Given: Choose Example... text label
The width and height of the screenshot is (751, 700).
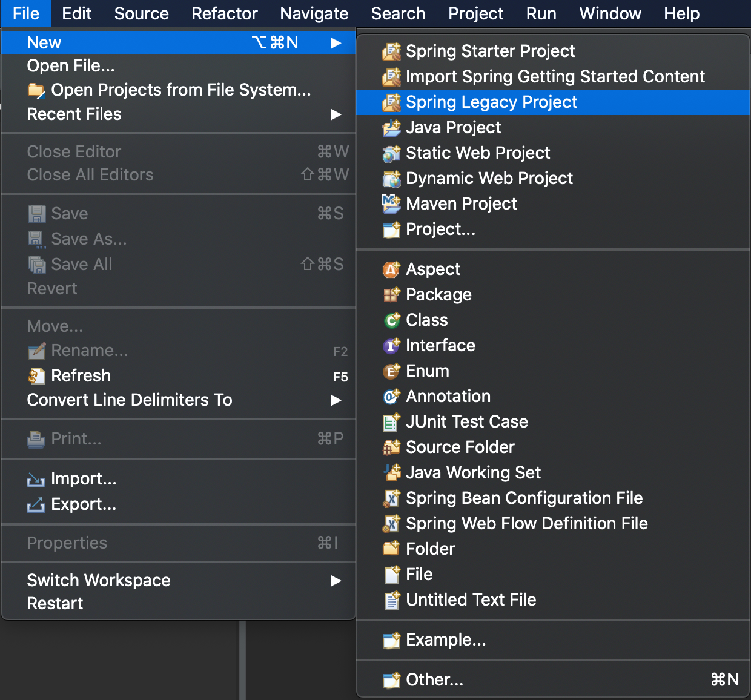Looking at the screenshot, I should point(446,640).
